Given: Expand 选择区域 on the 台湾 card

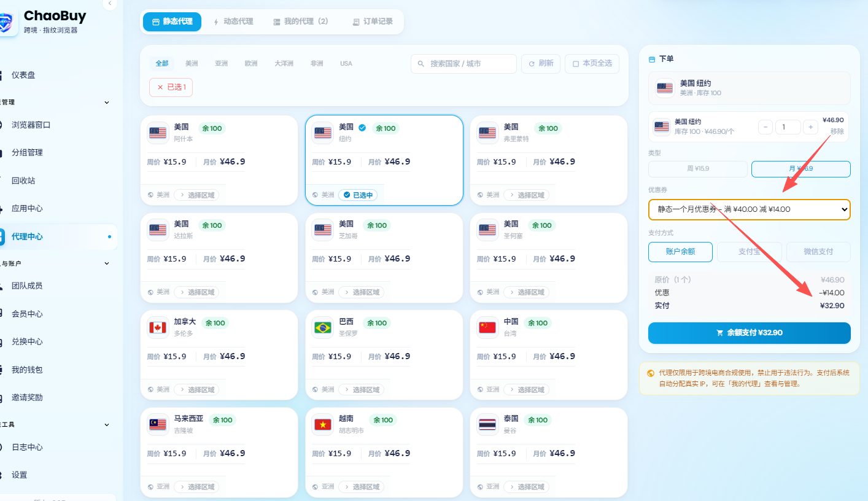Looking at the screenshot, I should click(526, 389).
